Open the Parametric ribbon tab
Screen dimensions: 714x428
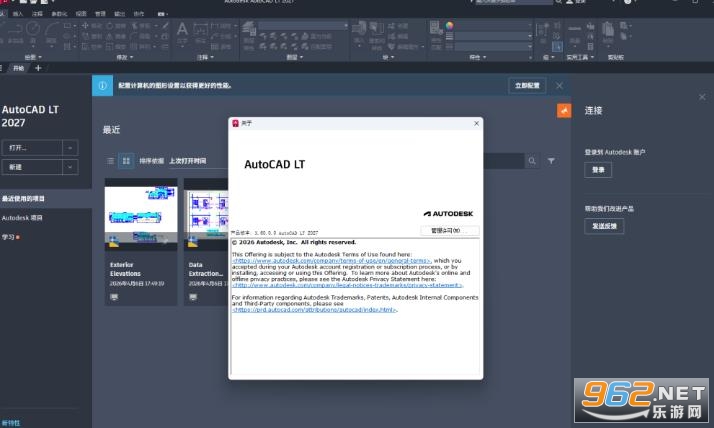59,14
